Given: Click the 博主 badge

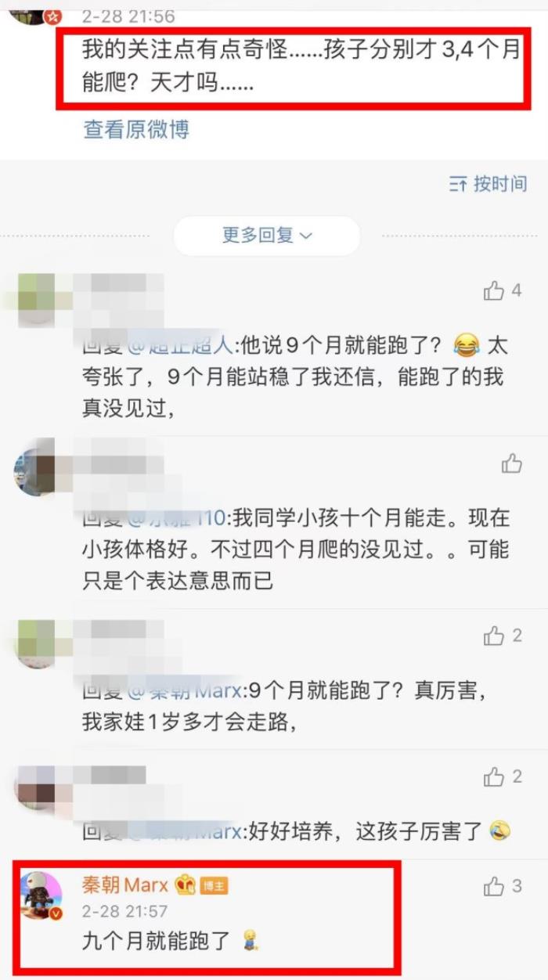Looking at the screenshot, I should pyautogui.click(x=213, y=886).
